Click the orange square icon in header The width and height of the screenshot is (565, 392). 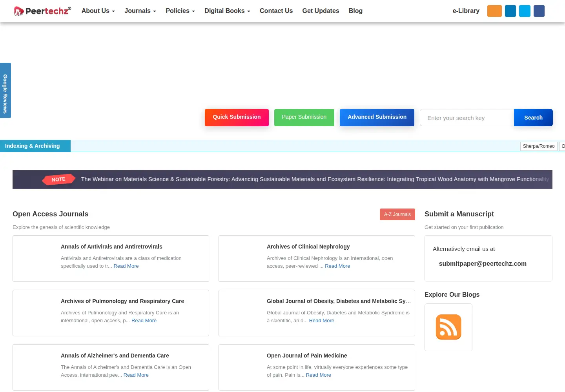point(494,11)
